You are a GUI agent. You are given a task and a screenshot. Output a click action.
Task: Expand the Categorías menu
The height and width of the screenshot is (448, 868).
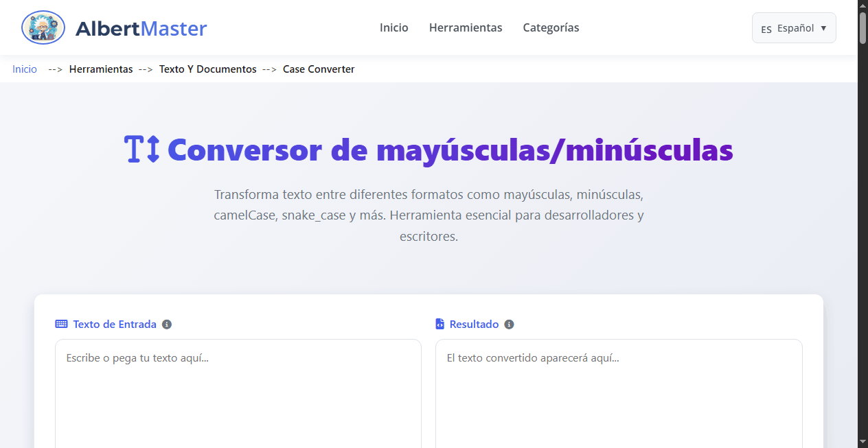point(551,27)
